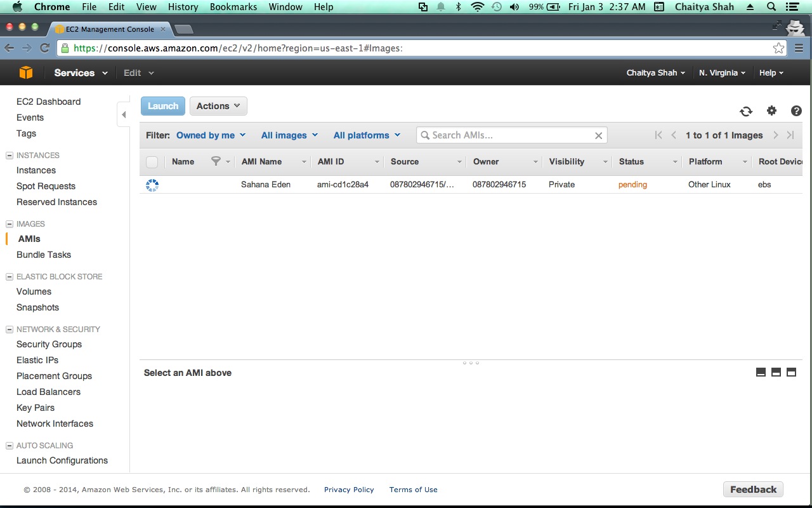Tick the select-all checkbox in table header
812x508 pixels.
[x=152, y=162]
